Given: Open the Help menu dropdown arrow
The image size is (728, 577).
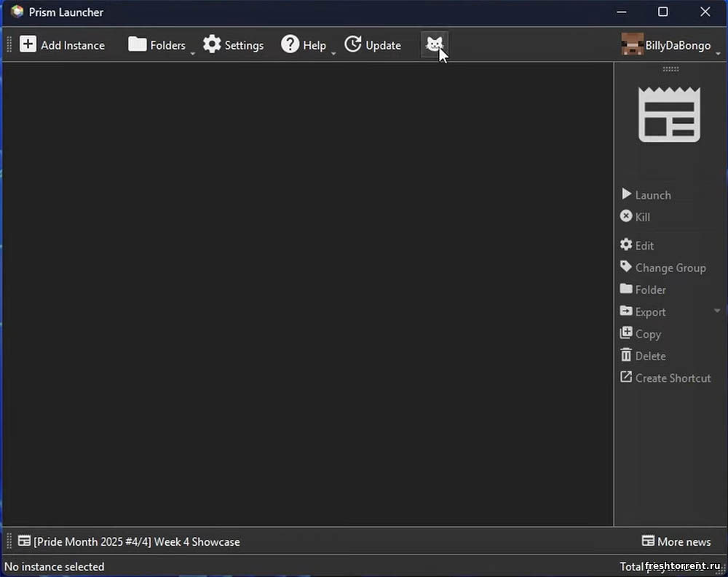Looking at the screenshot, I should pyautogui.click(x=333, y=53).
